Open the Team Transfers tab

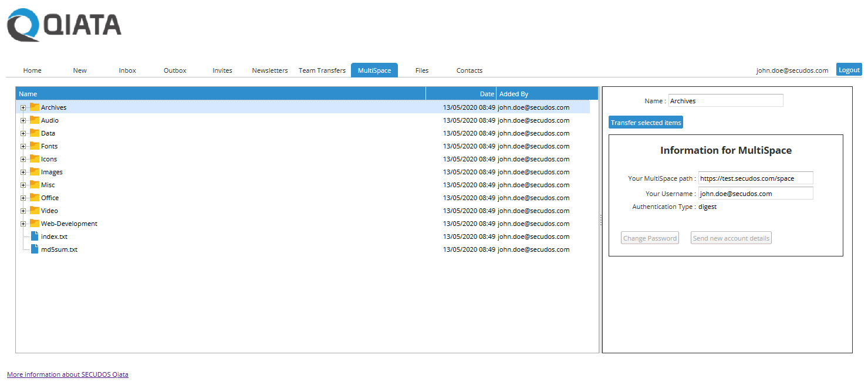[x=322, y=70]
